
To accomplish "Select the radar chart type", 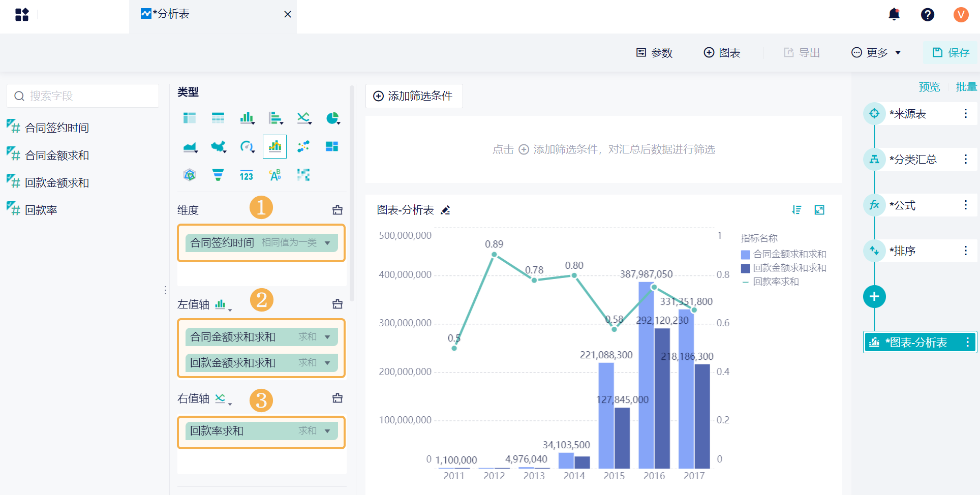I will [190, 175].
